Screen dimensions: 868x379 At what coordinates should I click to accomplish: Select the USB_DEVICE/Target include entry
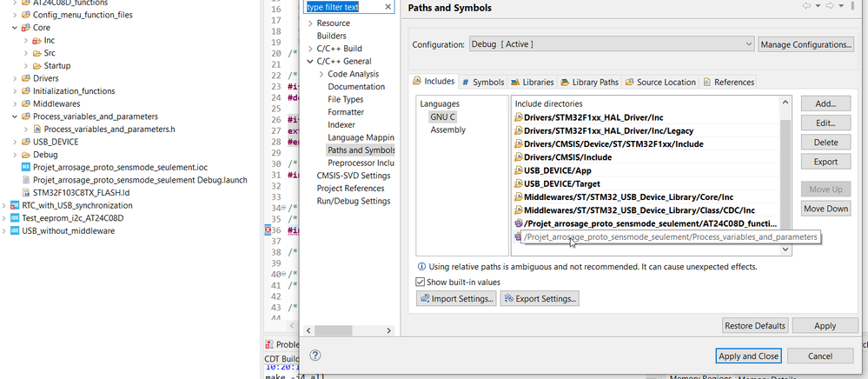(557, 184)
